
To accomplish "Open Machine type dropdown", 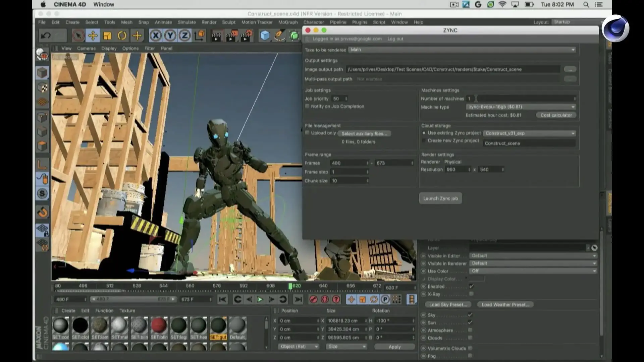I will 521,107.
